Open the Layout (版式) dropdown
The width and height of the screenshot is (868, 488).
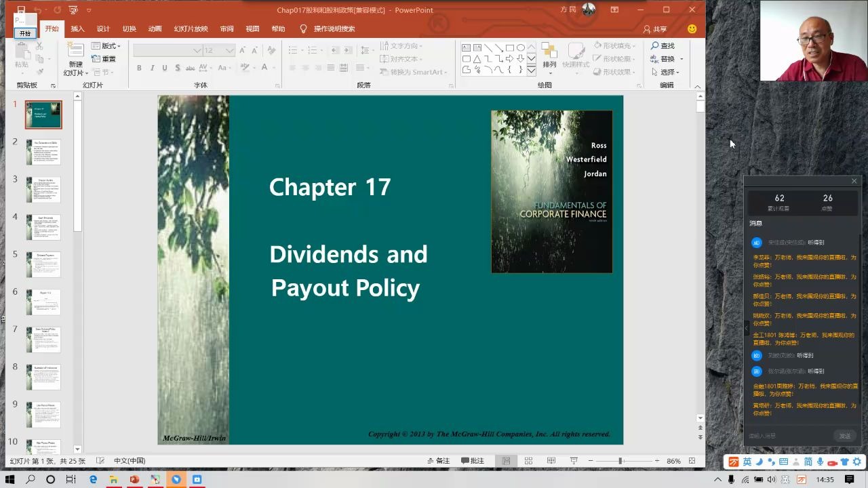point(106,46)
